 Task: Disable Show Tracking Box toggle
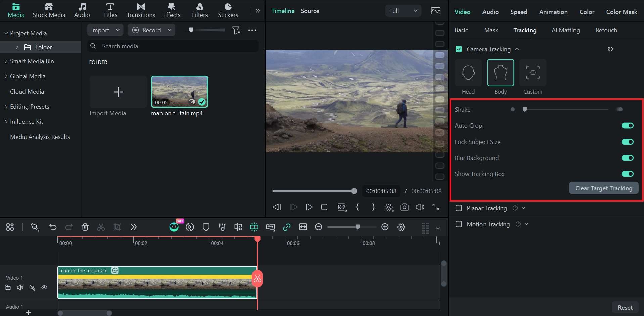click(627, 174)
